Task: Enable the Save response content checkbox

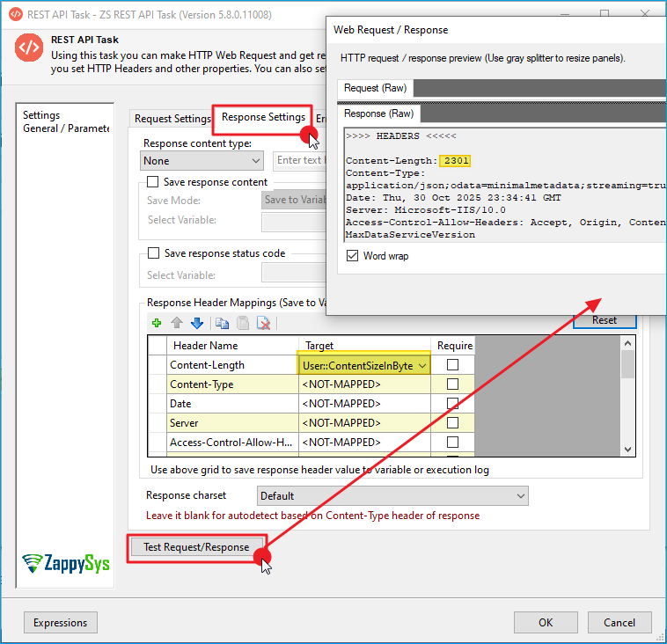Action: [154, 182]
